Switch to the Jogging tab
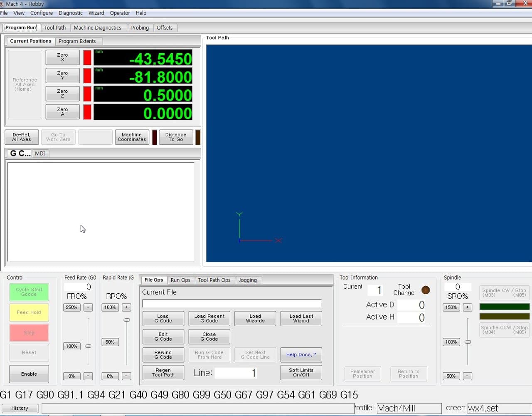Screen dimensions: 532x416 [x=248, y=280]
